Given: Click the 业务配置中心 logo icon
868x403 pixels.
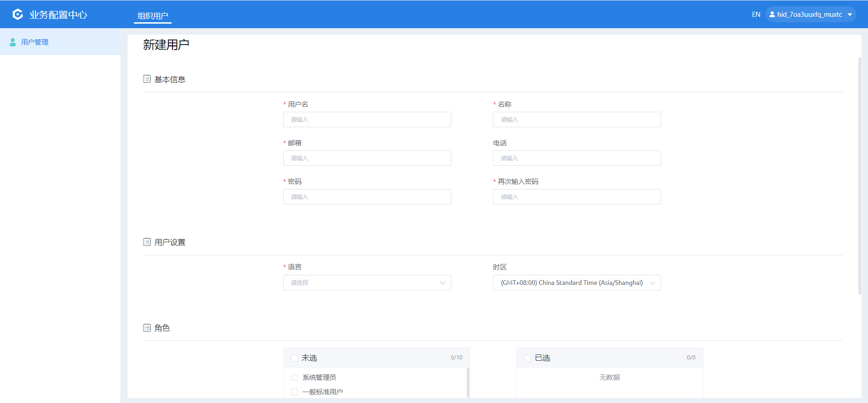Looking at the screenshot, I should [x=18, y=15].
